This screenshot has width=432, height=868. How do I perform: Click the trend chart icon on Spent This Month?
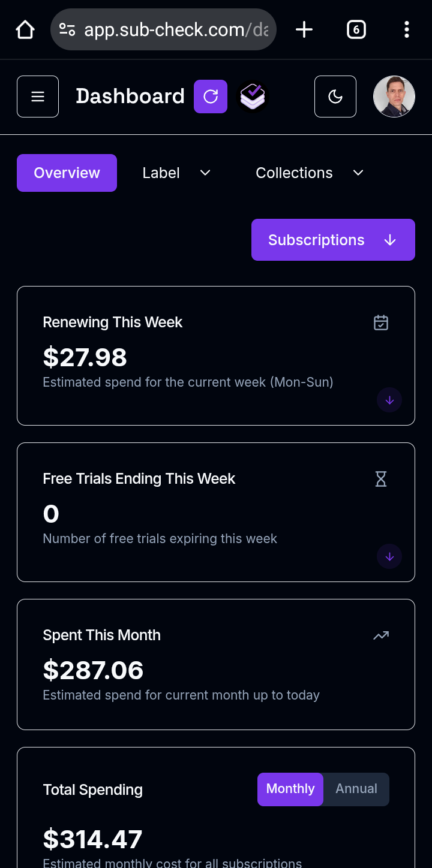tap(380, 635)
